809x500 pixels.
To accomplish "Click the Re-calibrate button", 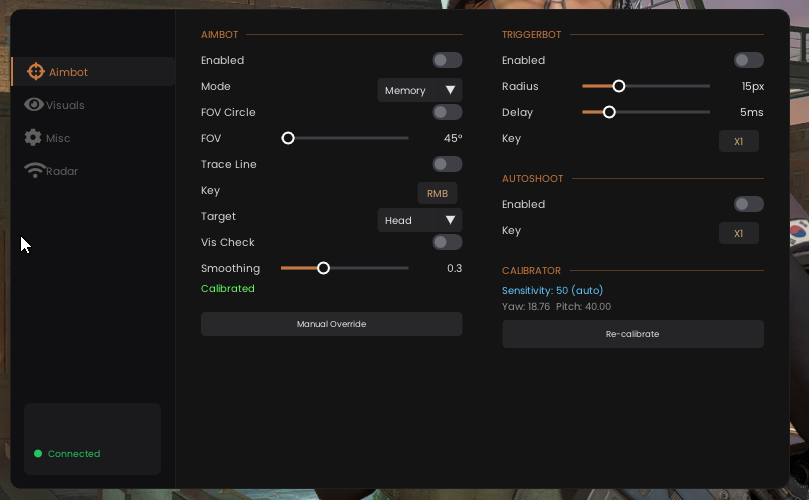I will pos(633,334).
